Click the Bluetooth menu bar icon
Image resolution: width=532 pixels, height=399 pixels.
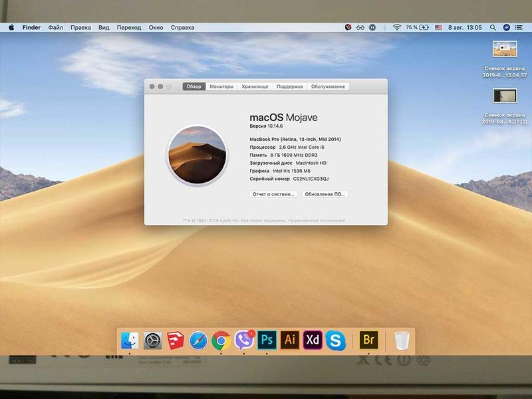384,27
